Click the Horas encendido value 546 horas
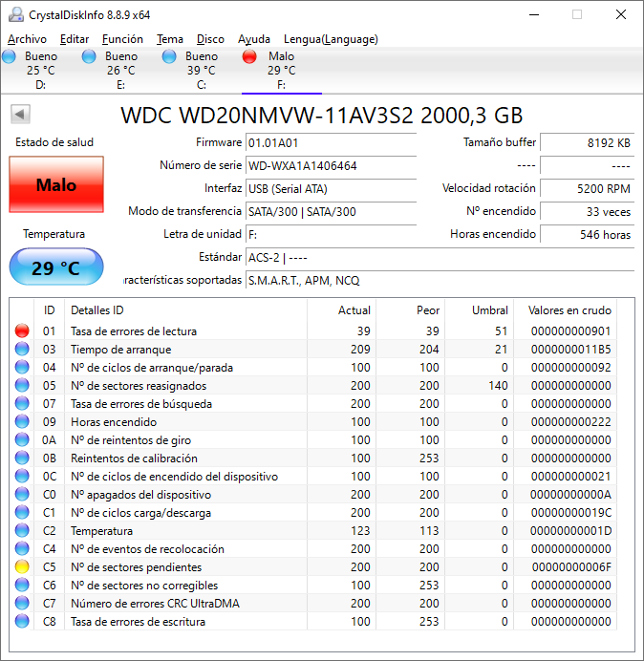 587,234
